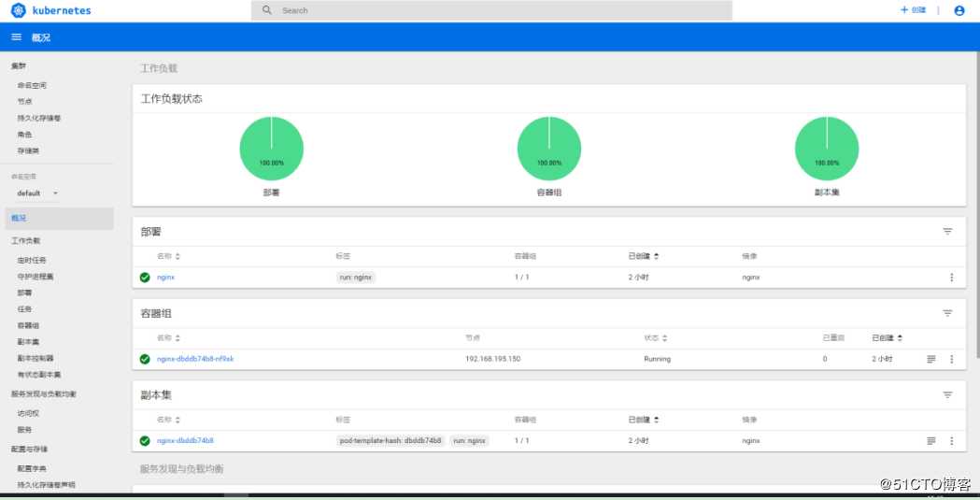Sort 容器组 table by 已创建
980x500 pixels.
(x=887, y=338)
